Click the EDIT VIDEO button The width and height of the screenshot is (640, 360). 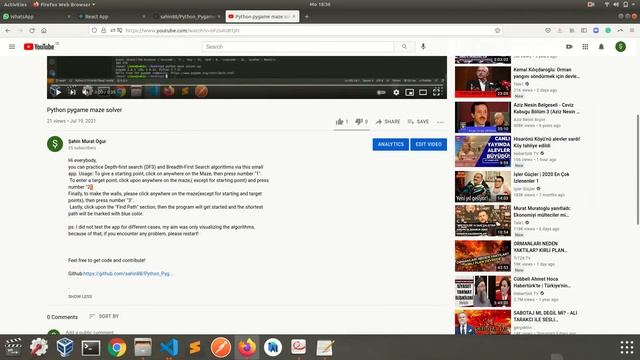428,144
